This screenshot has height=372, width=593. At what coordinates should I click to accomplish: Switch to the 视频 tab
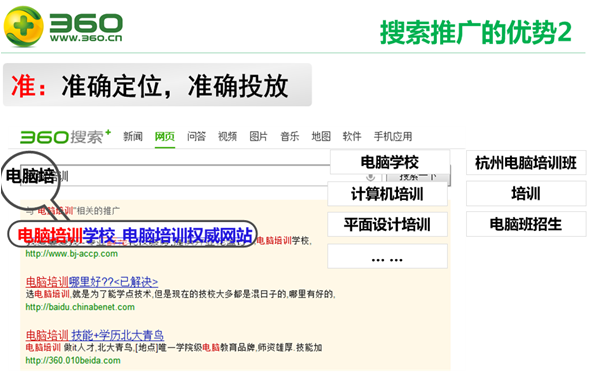click(x=227, y=136)
